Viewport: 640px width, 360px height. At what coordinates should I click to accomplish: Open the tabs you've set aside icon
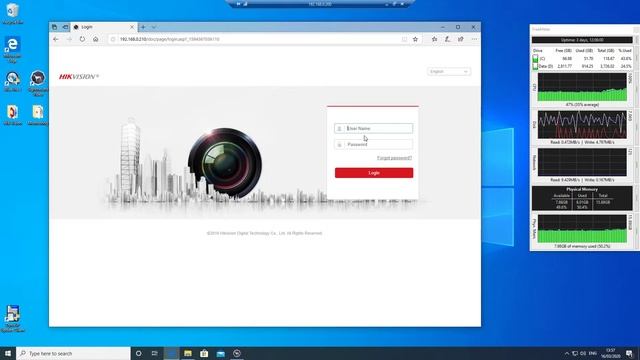54,27
